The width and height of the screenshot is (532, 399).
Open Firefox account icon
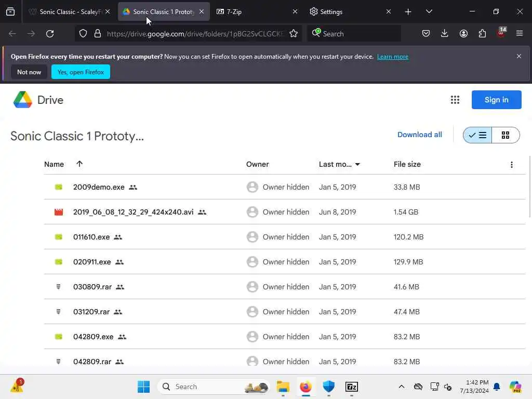(463, 34)
